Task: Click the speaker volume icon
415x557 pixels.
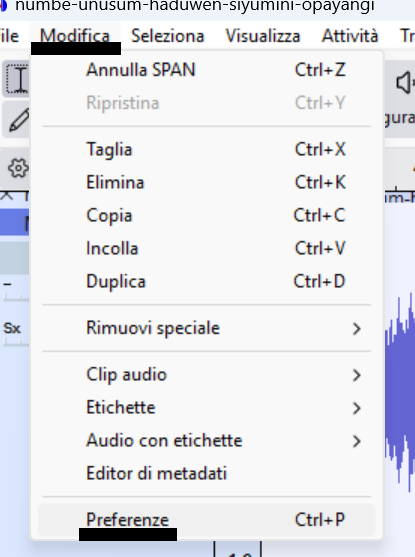Action: pyautogui.click(x=405, y=82)
